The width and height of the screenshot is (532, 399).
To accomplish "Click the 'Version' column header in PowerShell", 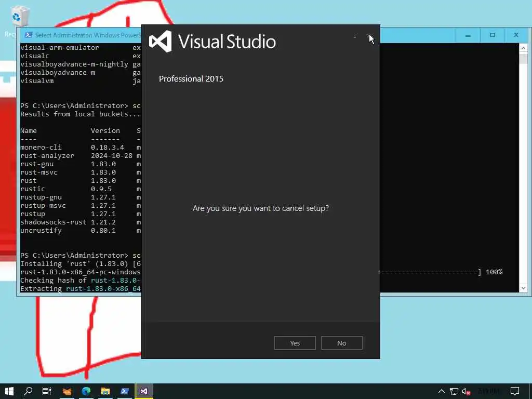I will (x=105, y=130).
